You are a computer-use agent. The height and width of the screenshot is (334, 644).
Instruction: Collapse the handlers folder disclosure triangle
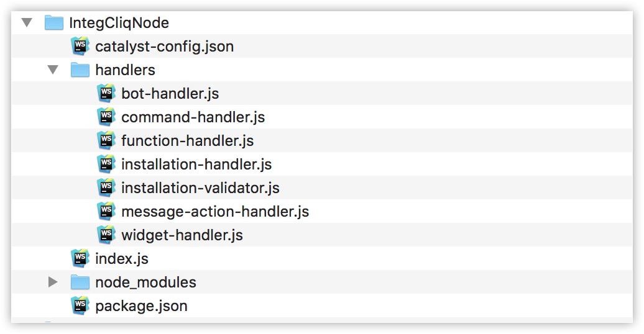53,70
